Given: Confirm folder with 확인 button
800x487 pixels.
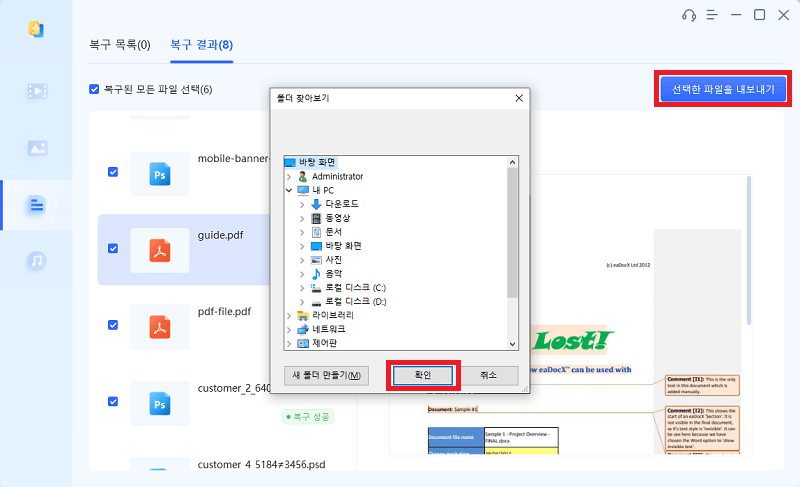Looking at the screenshot, I should [x=423, y=375].
